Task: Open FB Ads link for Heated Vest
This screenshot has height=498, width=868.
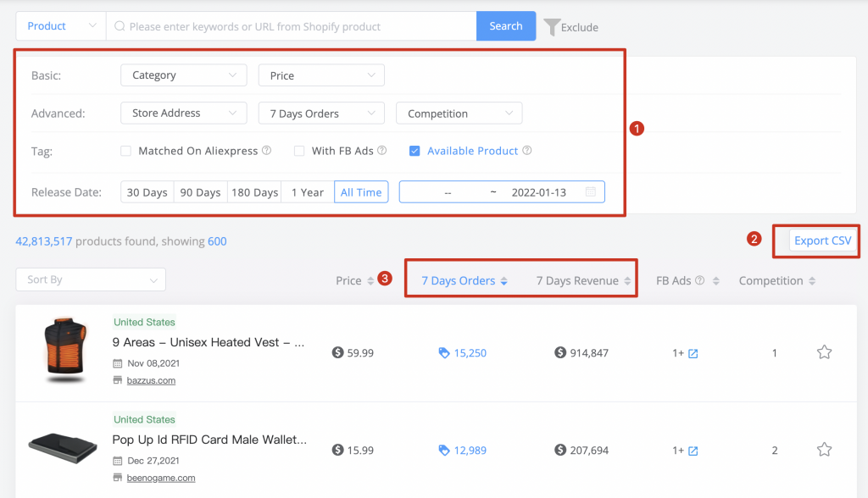Action: click(693, 353)
